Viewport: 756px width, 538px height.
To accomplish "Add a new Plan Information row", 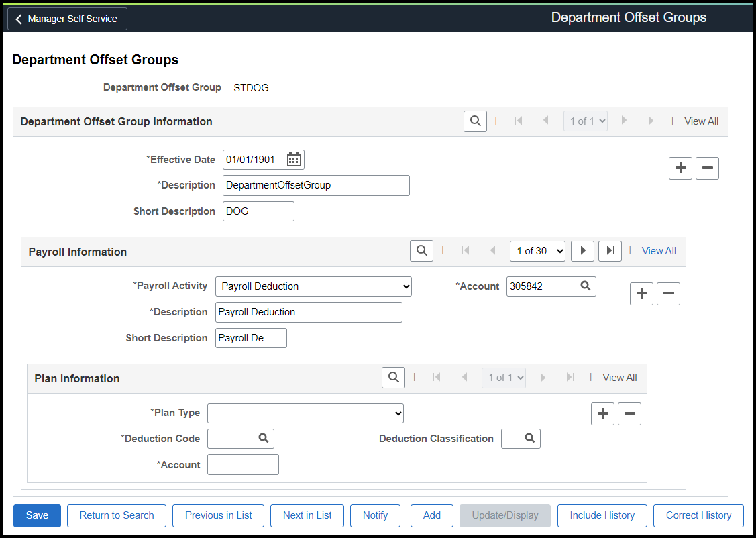I will point(602,414).
